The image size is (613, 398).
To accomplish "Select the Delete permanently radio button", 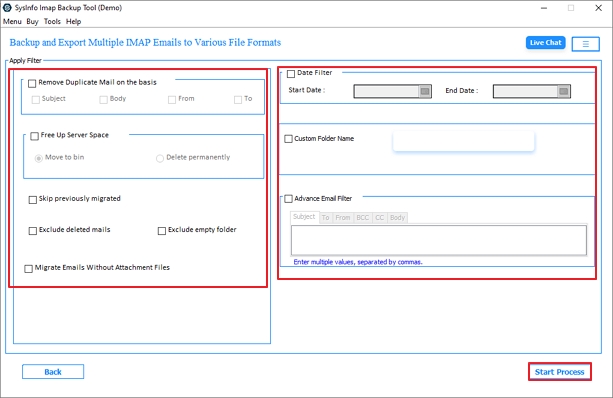I will [x=160, y=158].
